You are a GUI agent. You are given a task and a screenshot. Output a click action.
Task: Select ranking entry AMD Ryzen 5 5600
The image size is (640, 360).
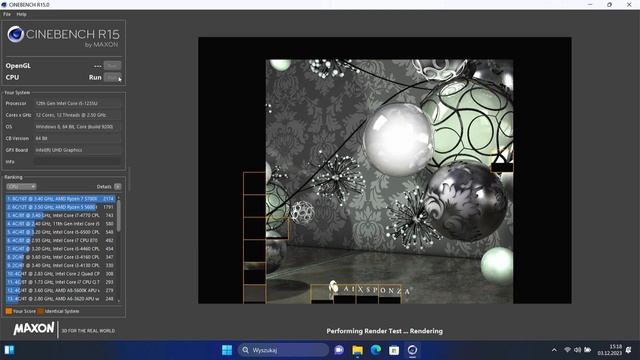click(x=61, y=207)
